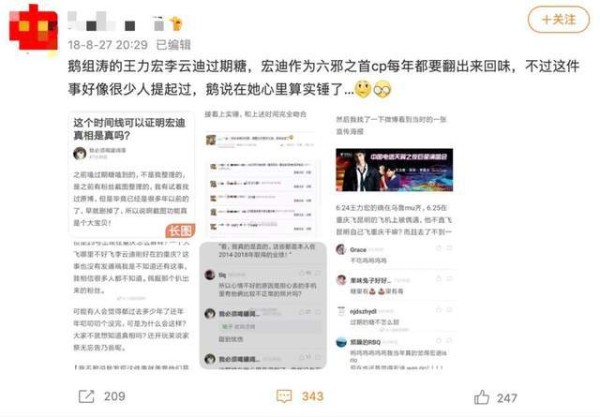The height and width of the screenshot is (417, 600).
Task: Click the post text about 王力宏李云迪
Action: (324, 78)
